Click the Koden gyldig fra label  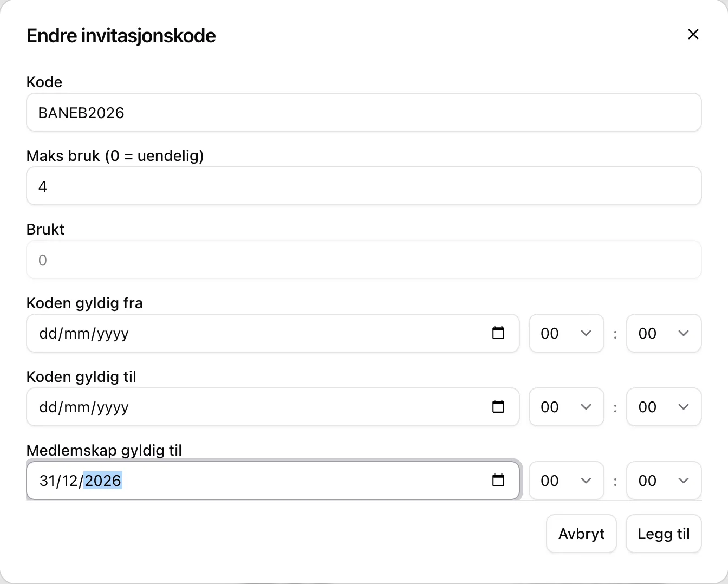(84, 303)
